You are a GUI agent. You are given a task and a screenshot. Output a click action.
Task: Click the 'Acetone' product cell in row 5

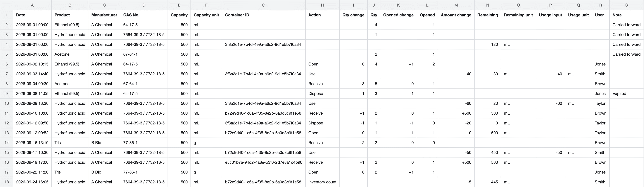click(x=70, y=54)
